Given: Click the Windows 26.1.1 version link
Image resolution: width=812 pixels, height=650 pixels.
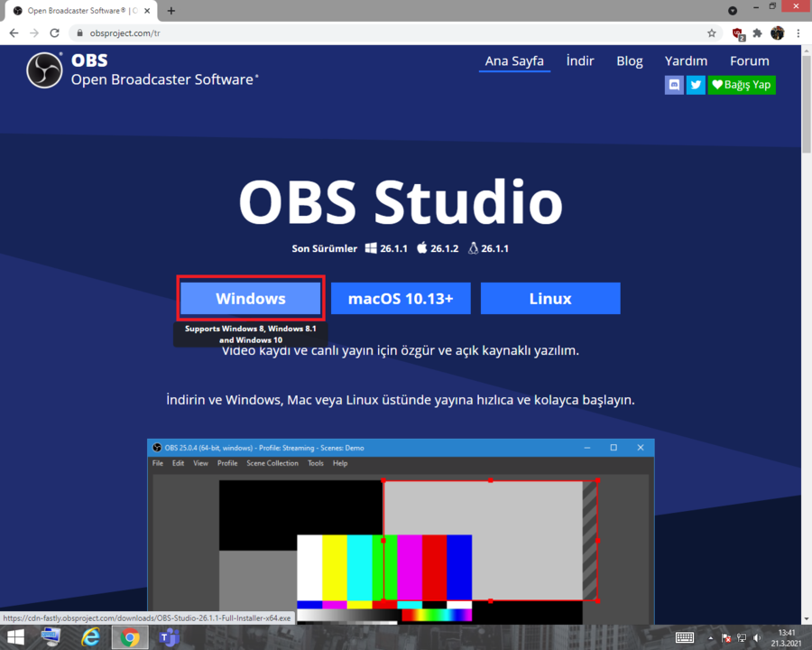Looking at the screenshot, I should pyautogui.click(x=386, y=248).
